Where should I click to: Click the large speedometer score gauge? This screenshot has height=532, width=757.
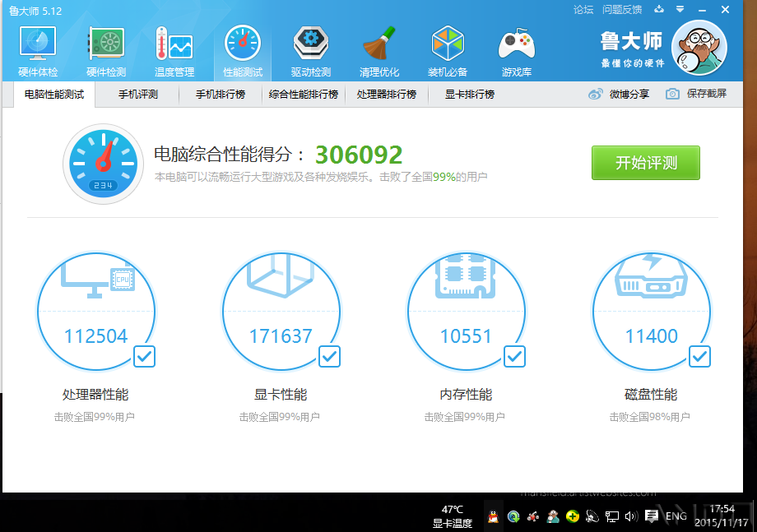click(x=104, y=164)
